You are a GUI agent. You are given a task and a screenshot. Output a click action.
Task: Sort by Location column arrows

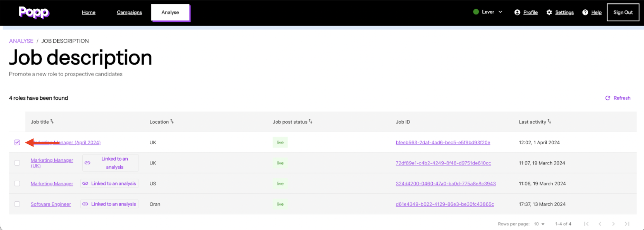point(172,122)
